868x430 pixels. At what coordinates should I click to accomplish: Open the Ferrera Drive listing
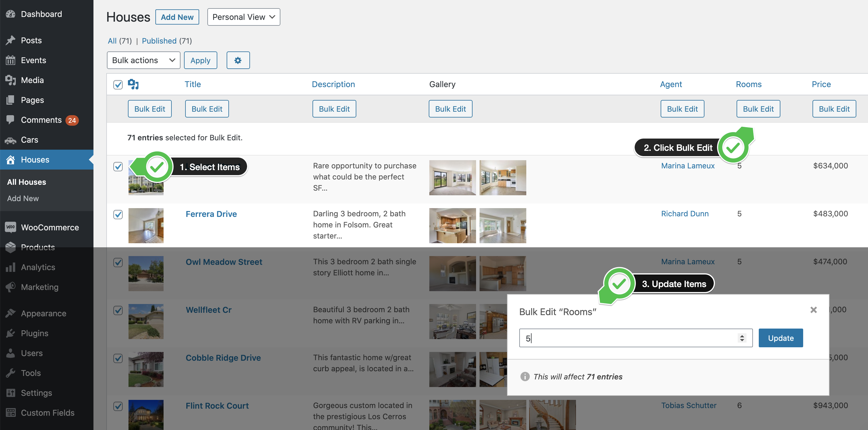coord(211,214)
